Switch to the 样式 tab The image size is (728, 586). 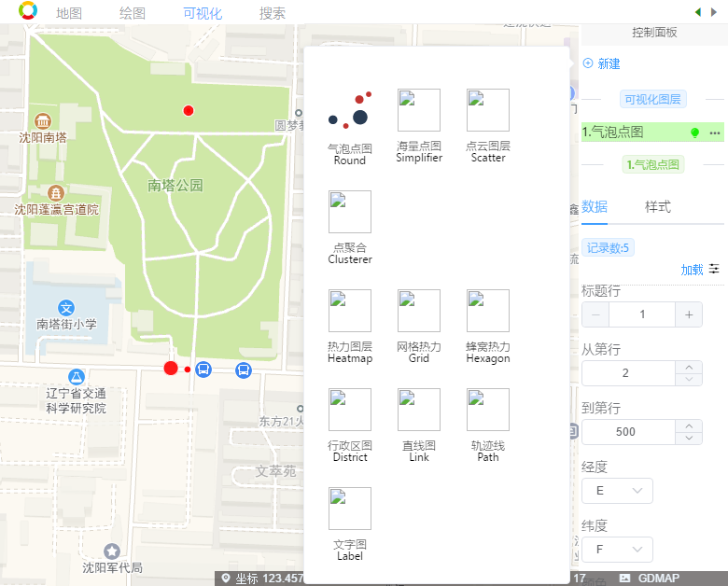point(658,206)
